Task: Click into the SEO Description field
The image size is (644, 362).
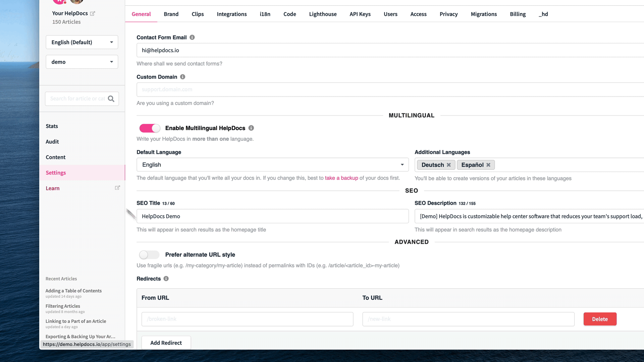Action: [x=529, y=216]
